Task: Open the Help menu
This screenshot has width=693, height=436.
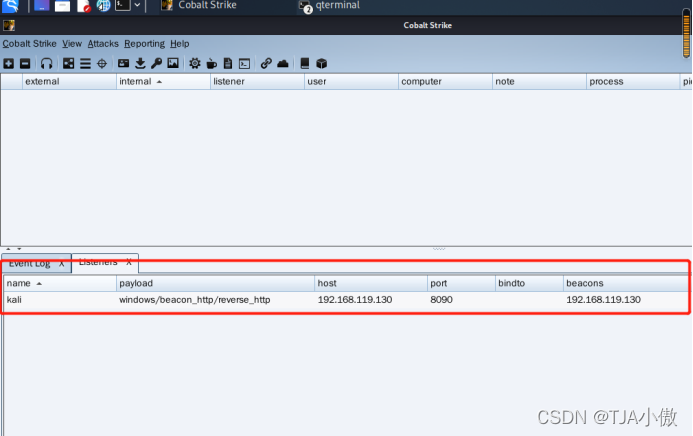Action: click(x=179, y=44)
